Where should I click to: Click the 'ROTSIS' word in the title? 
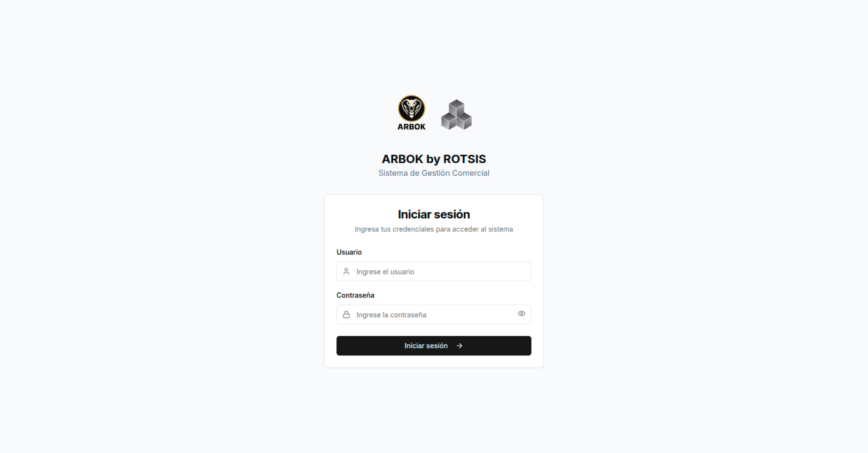[x=465, y=159]
